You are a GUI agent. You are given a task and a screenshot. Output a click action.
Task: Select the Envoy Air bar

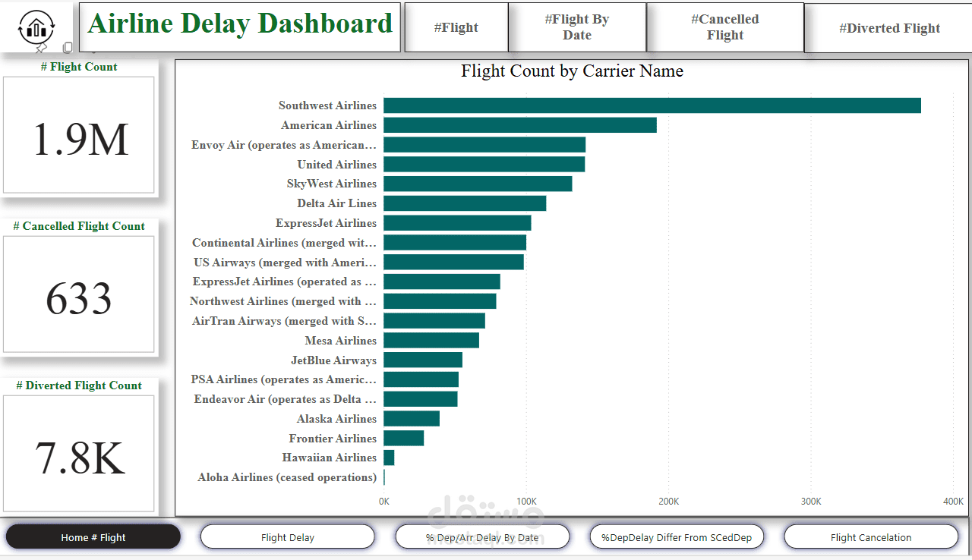pos(484,145)
